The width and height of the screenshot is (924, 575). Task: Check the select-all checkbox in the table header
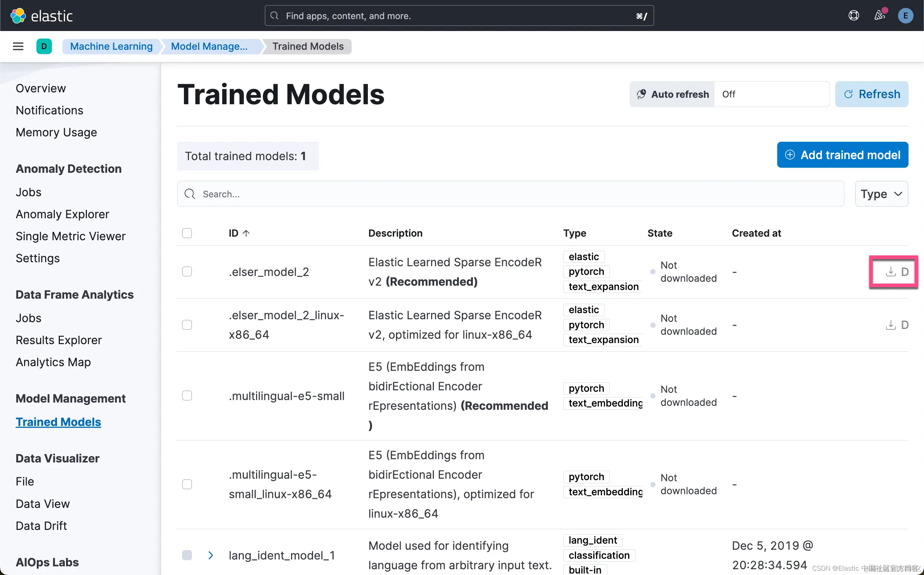coord(187,233)
